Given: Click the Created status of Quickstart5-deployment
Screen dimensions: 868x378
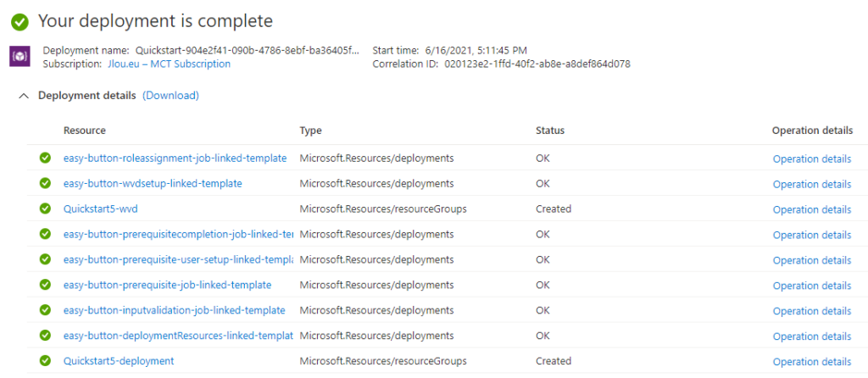Looking at the screenshot, I should pos(554,361).
